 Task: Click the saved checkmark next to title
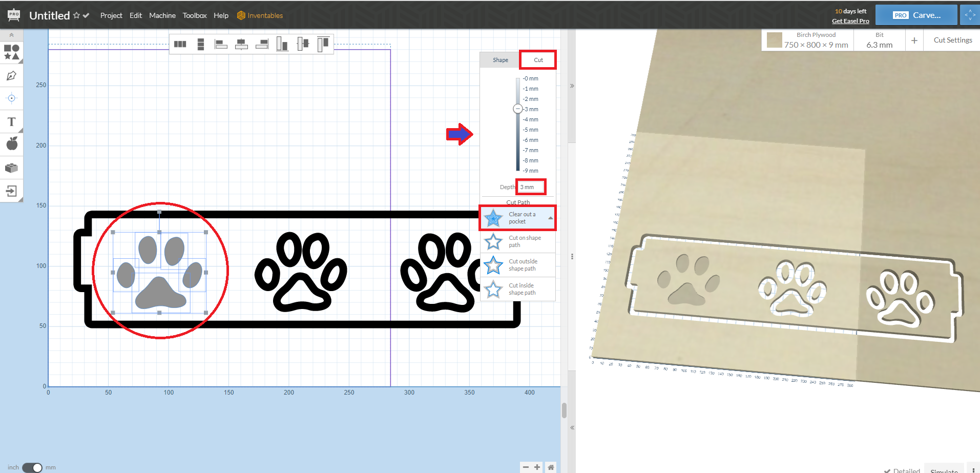pos(86,15)
